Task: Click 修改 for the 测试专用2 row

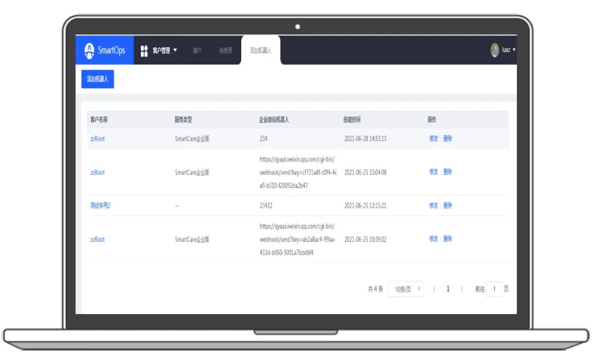Action: [434, 206]
